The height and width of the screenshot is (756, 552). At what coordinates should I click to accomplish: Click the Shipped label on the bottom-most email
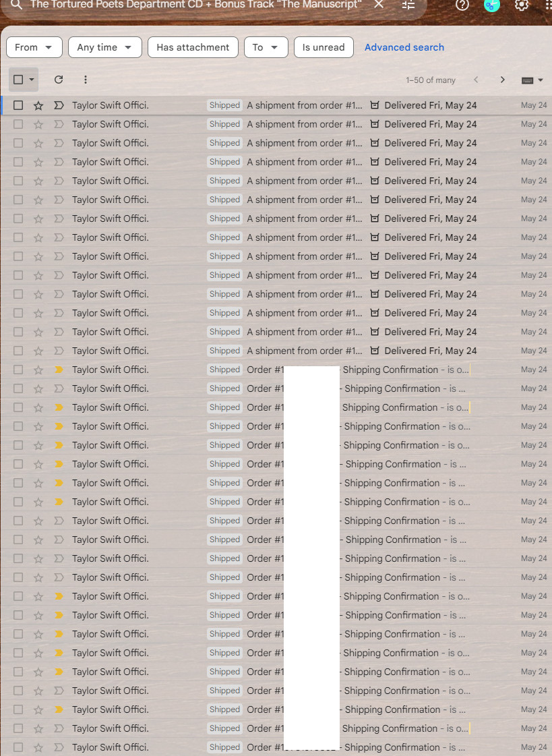[224, 747]
